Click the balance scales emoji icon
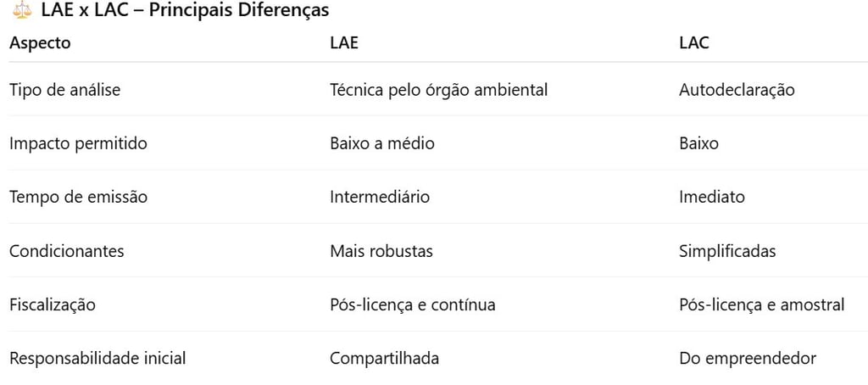This screenshot has height=385, width=868. pyautogui.click(x=21, y=11)
